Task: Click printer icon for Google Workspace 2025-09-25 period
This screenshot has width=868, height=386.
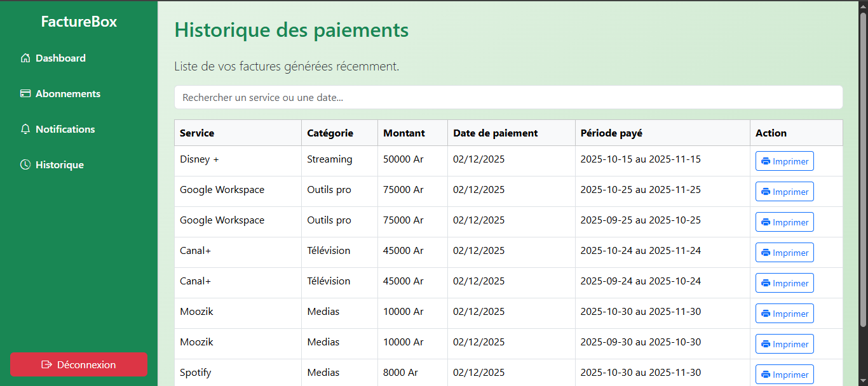Action: click(x=766, y=222)
